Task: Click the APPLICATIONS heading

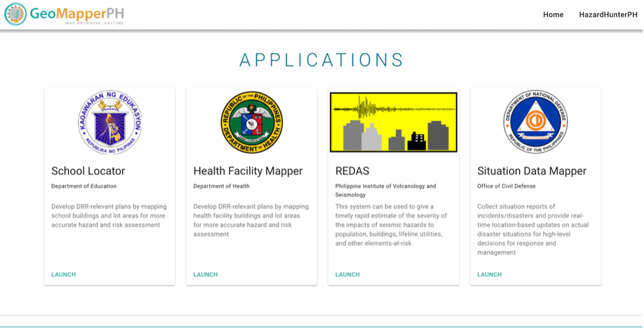Action: tap(321, 60)
